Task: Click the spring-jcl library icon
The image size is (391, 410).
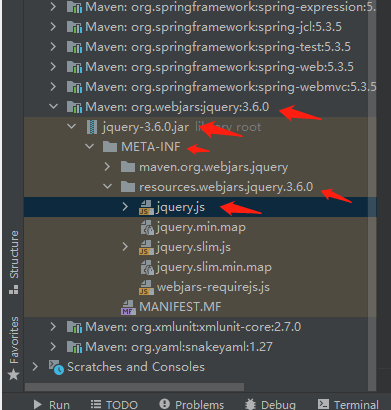Action: pos(74,27)
